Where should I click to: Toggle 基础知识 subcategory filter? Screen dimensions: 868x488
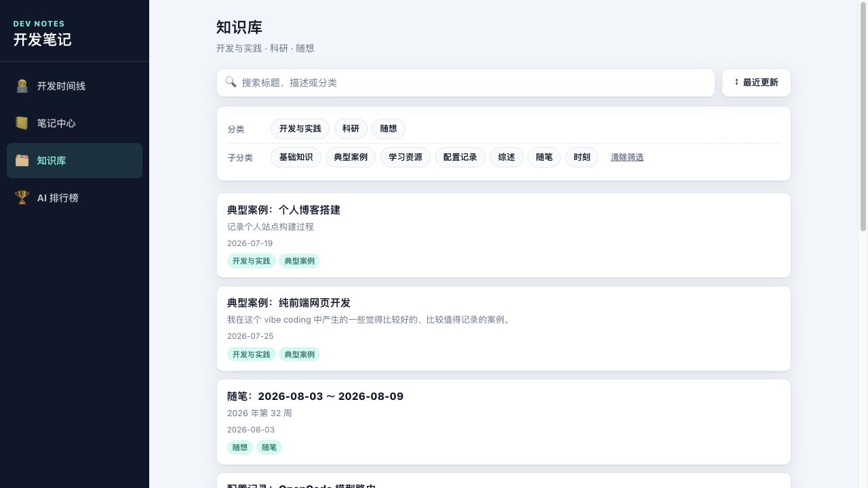pyautogui.click(x=296, y=157)
